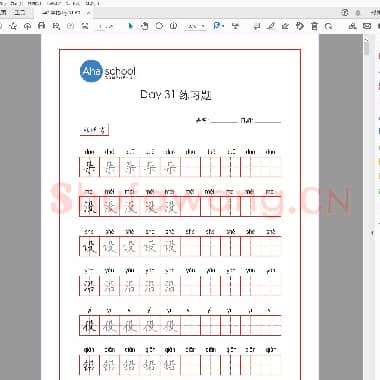Collapse the right tools pane arrow

tap(372, 233)
